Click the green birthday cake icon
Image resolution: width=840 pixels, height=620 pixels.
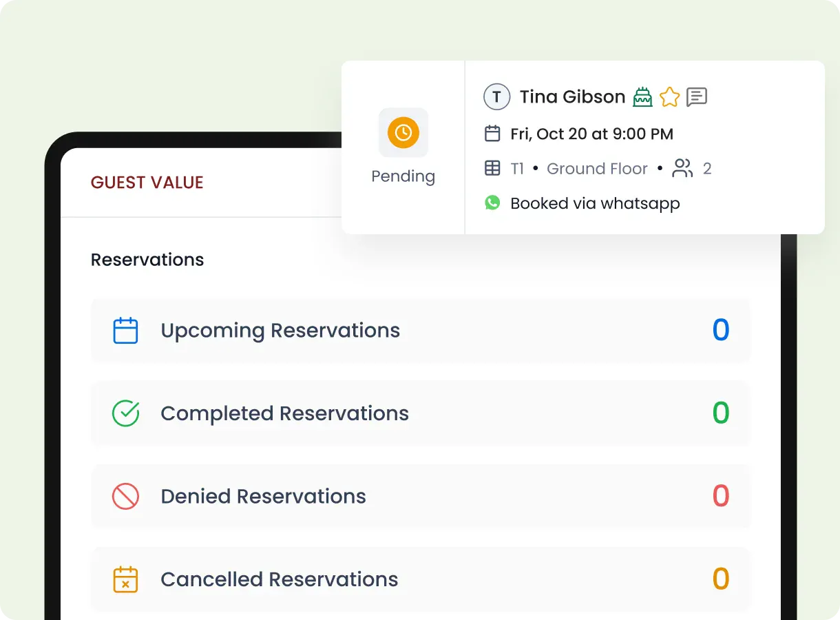click(x=642, y=97)
